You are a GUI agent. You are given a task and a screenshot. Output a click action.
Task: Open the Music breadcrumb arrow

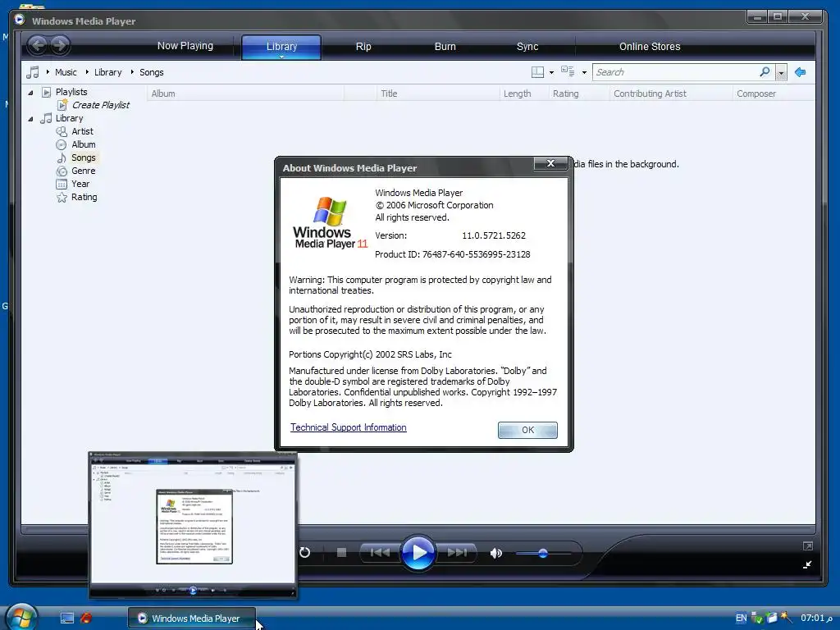[48, 72]
